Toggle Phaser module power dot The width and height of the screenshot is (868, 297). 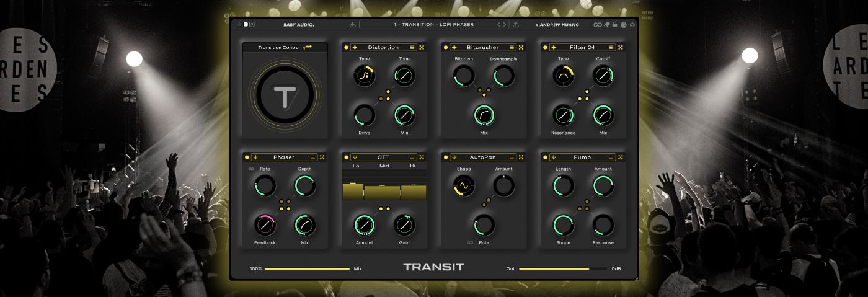point(247,157)
